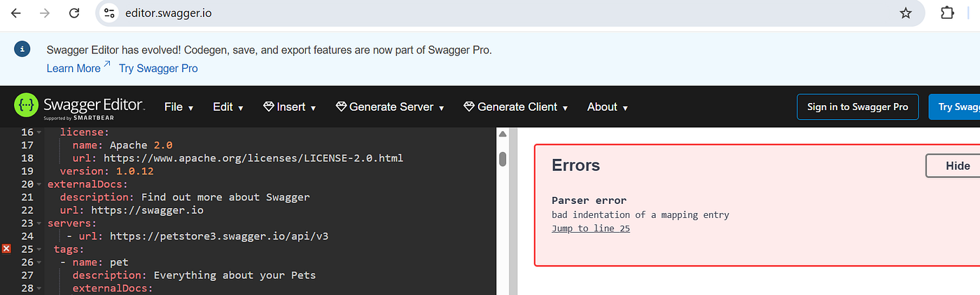Click the diamond icon beside Generate Client
Viewport: 980px width, 295px height.
pos(469,107)
